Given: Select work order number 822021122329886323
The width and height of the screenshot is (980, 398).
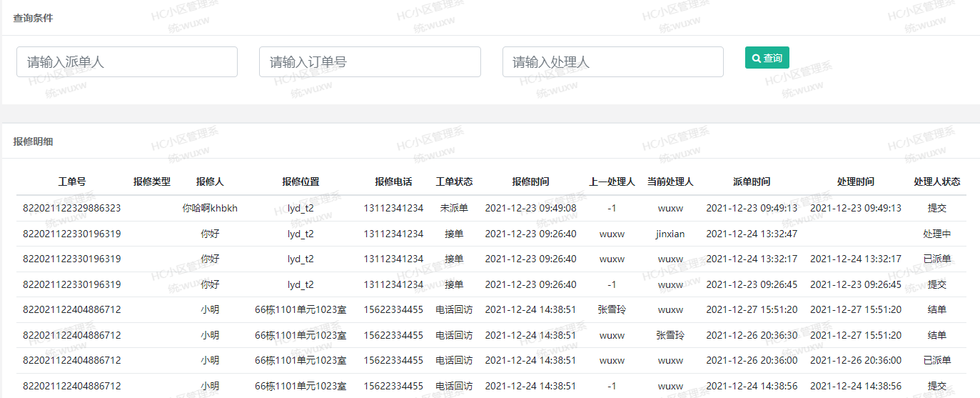Looking at the screenshot, I should click(72, 208).
